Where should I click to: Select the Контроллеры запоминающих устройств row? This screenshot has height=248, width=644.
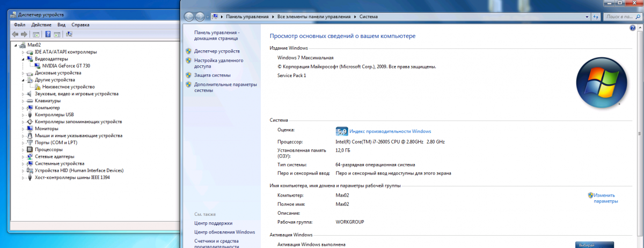[x=78, y=122]
